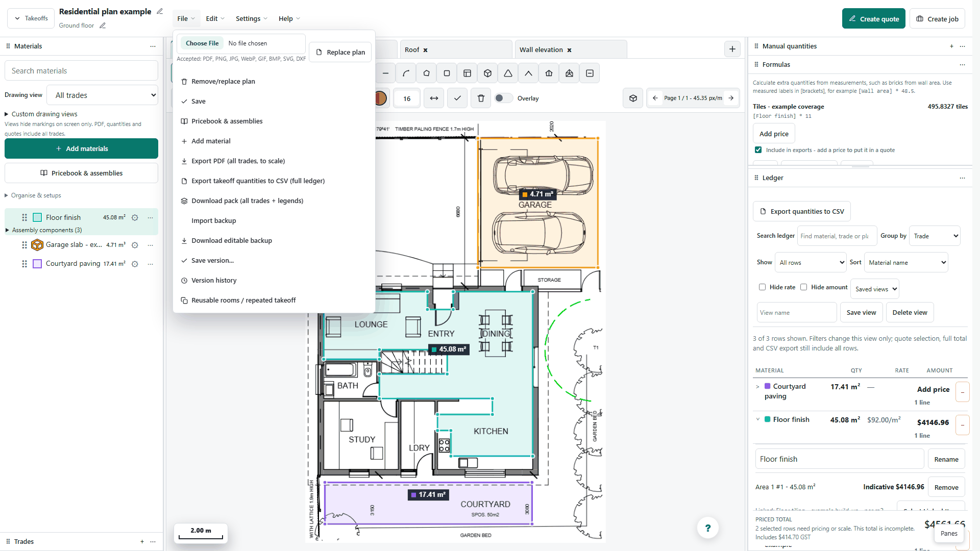Click the Add materials button
Screen dimensions: 980x551
point(81,149)
